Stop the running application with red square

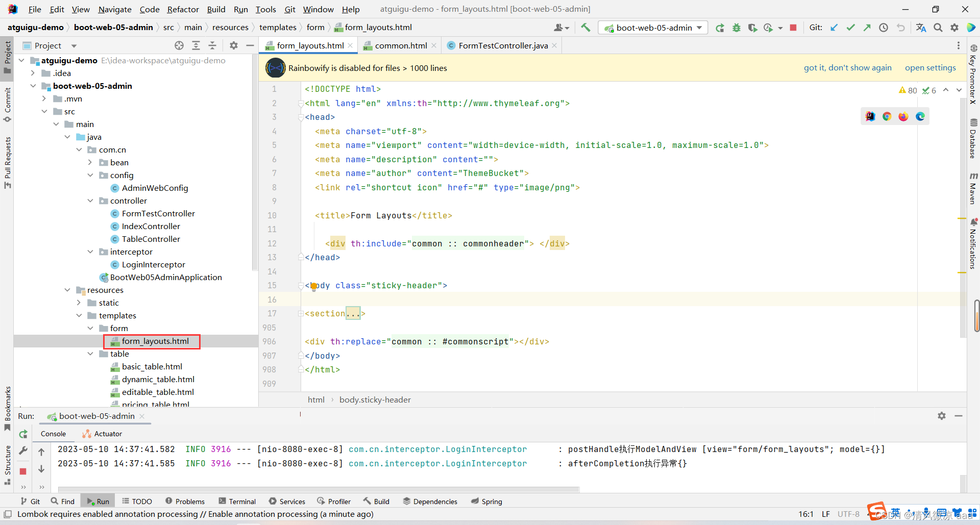click(793, 28)
